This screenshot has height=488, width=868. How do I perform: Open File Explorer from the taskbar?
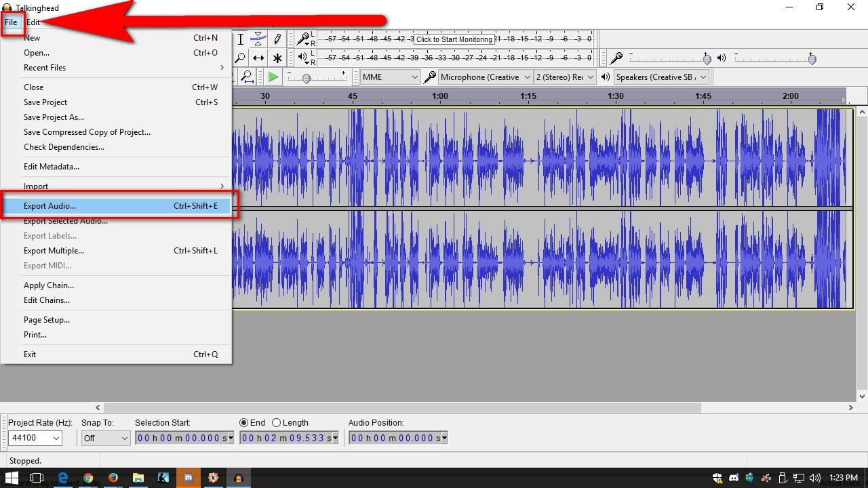point(138,478)
